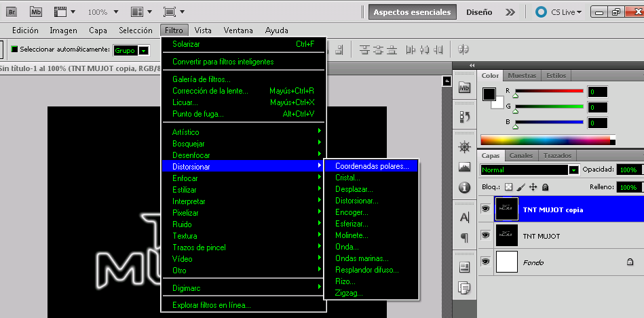This screenshot has height=318, width=644.
Task: Expand the Grupo auto-select dropdown
Action: [x=143, y=50]
